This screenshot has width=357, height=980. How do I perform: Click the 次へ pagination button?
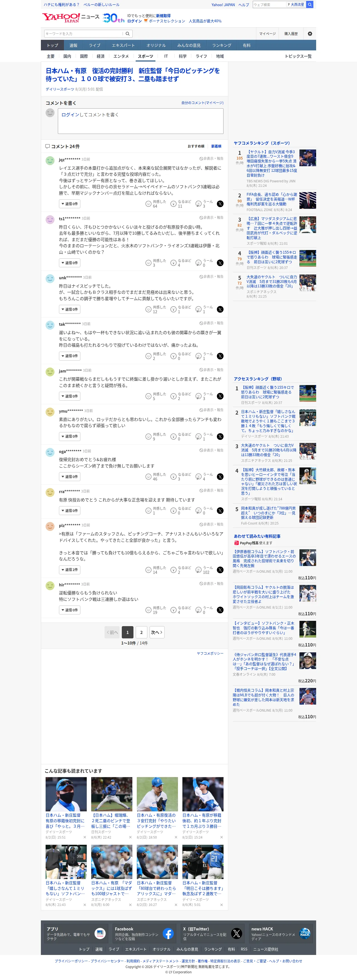tap(157, 632)
